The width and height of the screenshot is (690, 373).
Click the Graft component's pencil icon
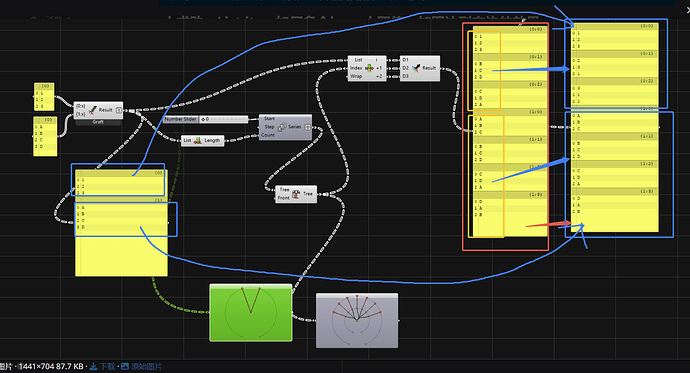[x=92, y=110]
